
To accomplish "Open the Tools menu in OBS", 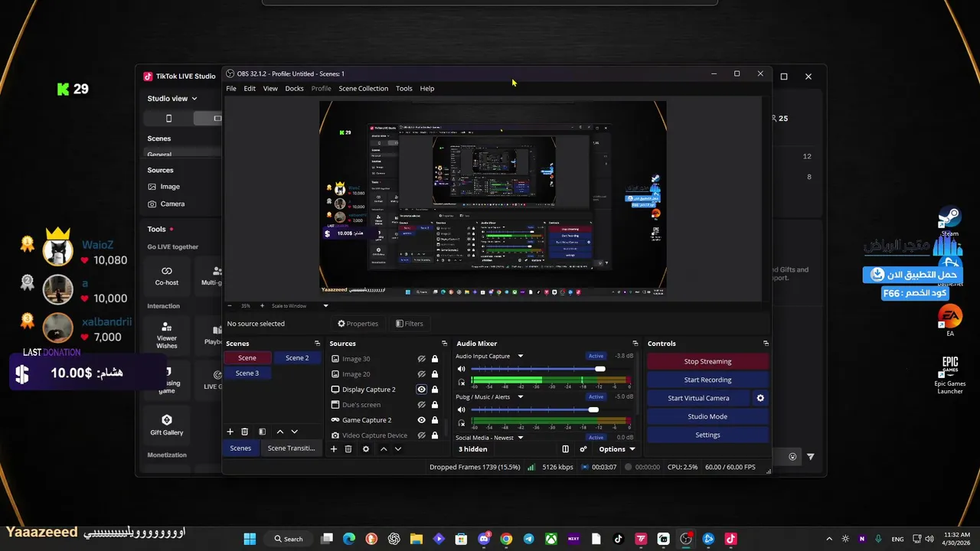I will 403,89.
